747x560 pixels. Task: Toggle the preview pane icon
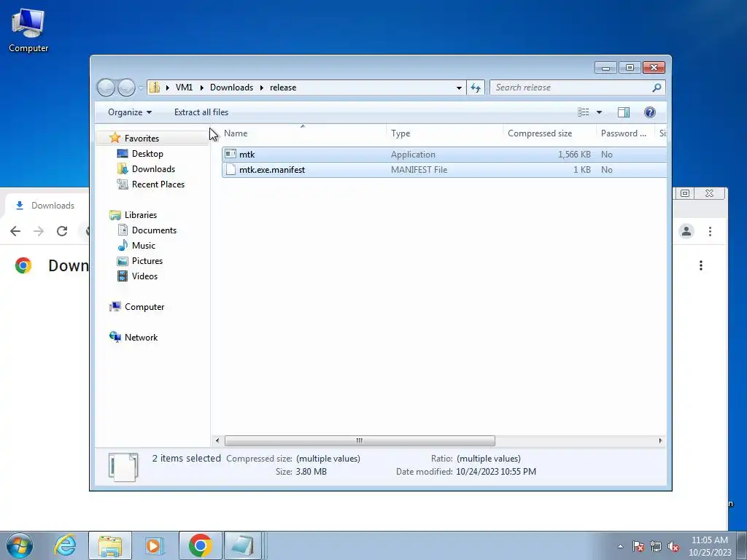pyautogui.click(x=624, y=112)
